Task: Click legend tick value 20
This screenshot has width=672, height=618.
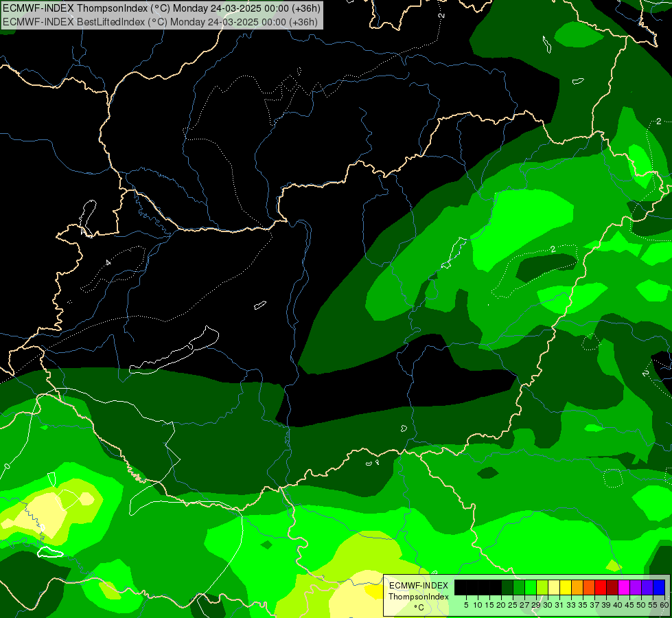Action: [501, 605]
